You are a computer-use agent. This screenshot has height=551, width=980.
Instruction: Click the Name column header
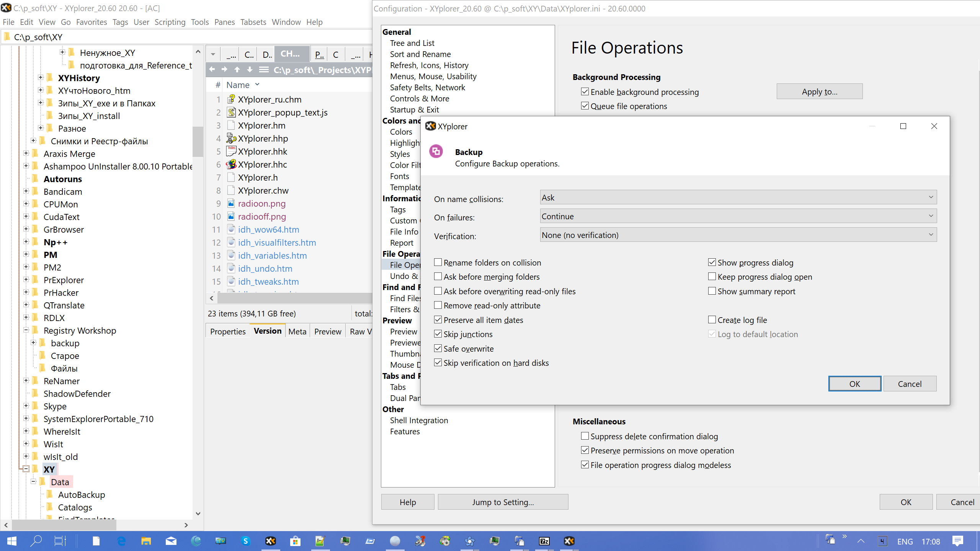[x=238, y=85]
